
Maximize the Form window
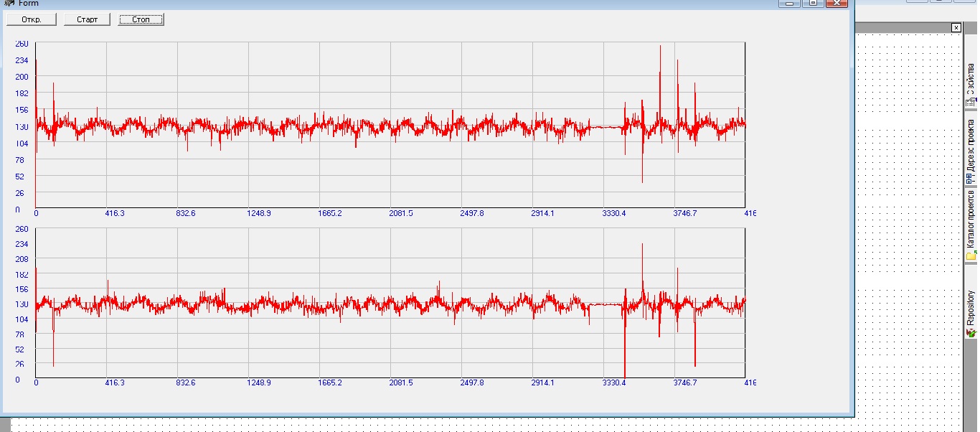812,3
